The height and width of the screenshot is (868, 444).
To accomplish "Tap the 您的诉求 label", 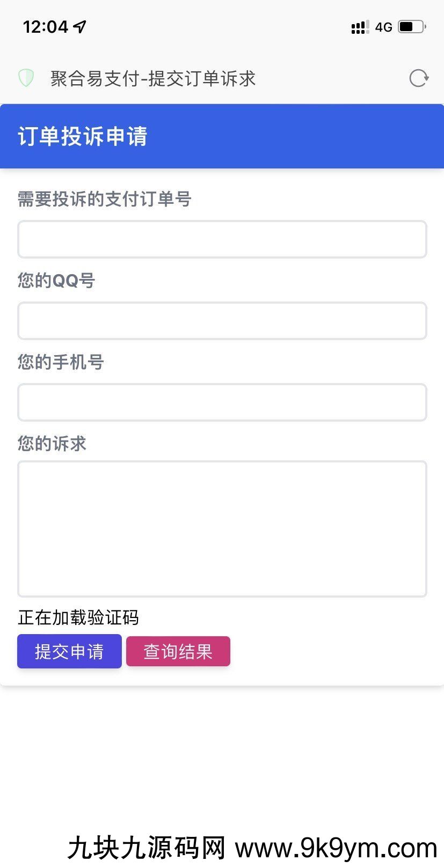I will [52, 444].
